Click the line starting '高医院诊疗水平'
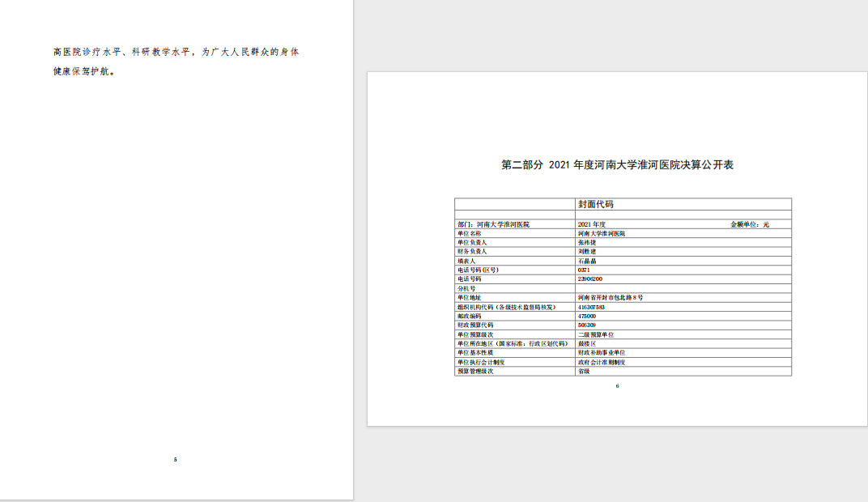 click(176, 52)
